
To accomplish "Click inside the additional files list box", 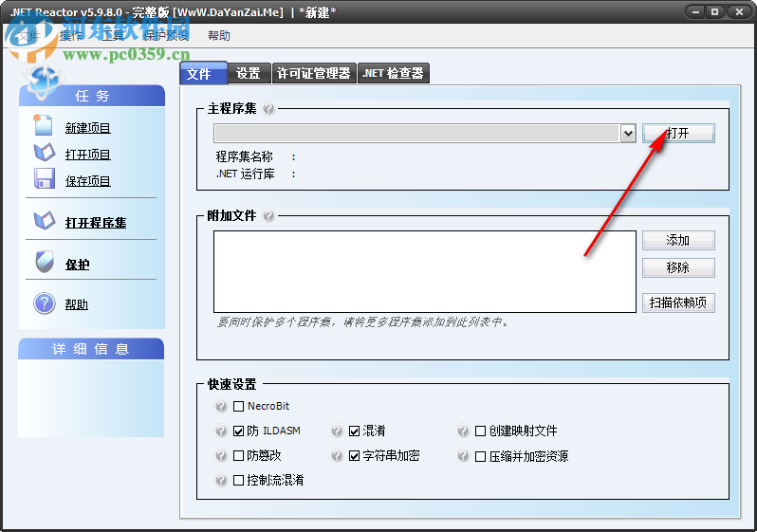I will 425,271.
